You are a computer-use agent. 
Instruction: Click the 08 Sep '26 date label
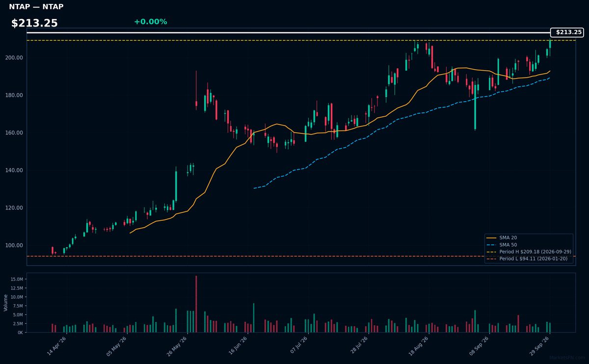pos(480,346)
